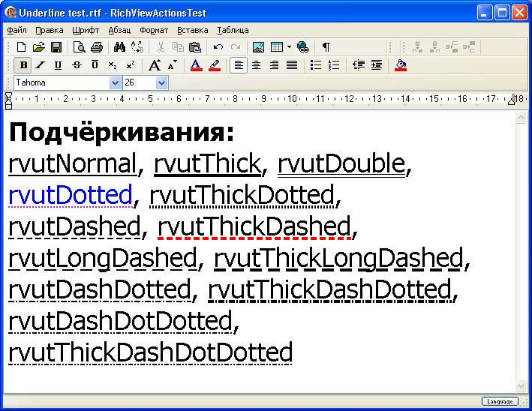
Task: Click the printer icon
Action: point(96,47)
